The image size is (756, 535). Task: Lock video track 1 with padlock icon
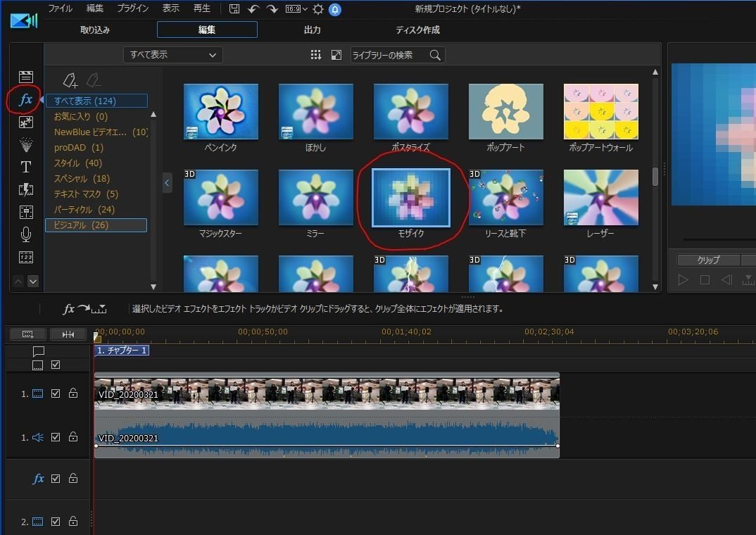pos(73,394)
